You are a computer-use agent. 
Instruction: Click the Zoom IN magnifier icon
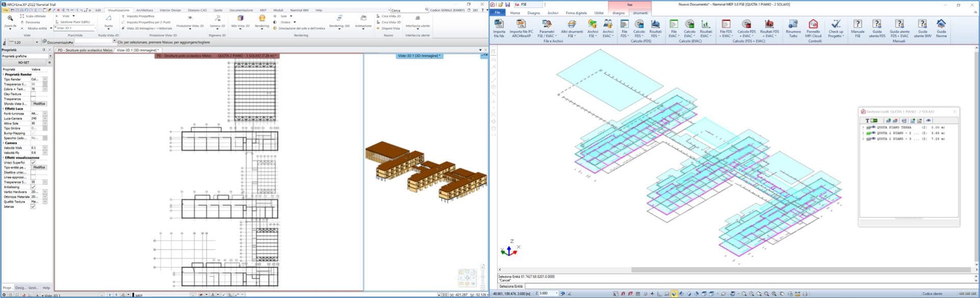[10, 19]
